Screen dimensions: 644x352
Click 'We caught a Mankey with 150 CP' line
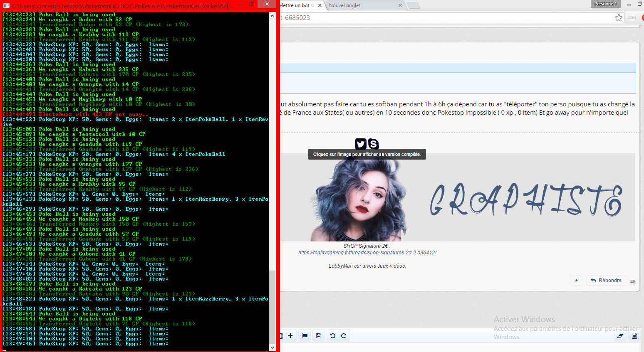pyautogui.click(x=71, y=219)
